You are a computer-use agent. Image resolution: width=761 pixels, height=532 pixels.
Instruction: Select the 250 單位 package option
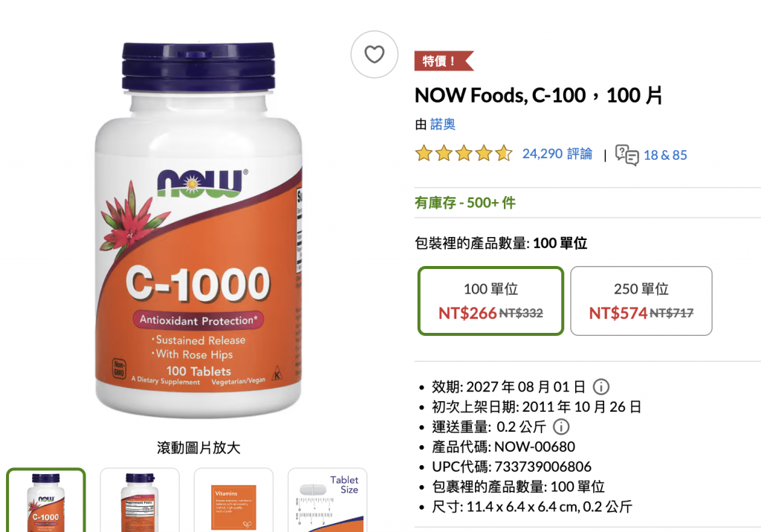pos(641,301)
